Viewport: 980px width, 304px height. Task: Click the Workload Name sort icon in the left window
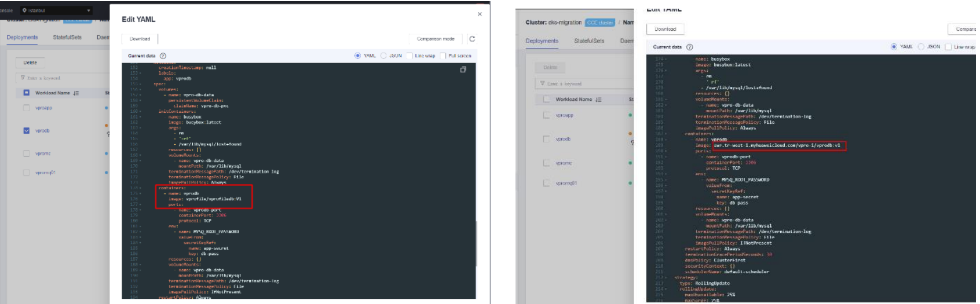click(76, 93)
